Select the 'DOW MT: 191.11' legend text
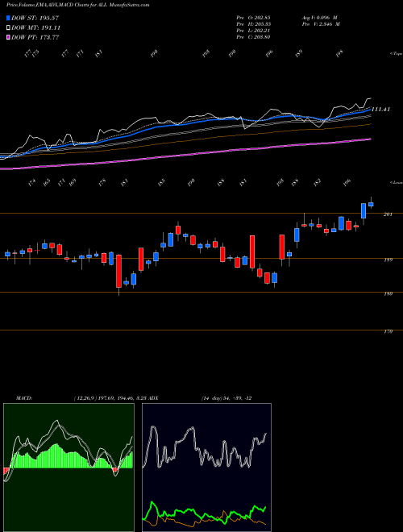Image resolution: width=403 pixels, height=532 pixels. 36,28
